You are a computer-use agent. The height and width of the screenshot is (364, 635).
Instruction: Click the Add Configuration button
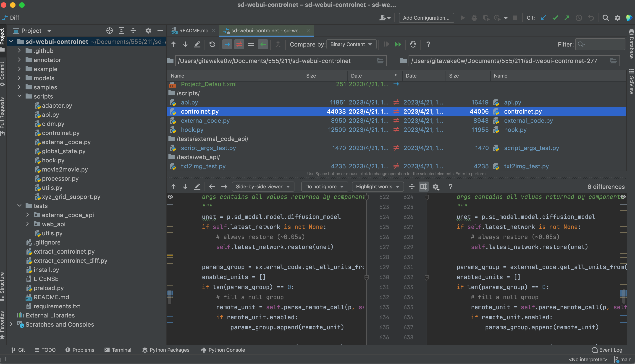click(x=426, y=18)
